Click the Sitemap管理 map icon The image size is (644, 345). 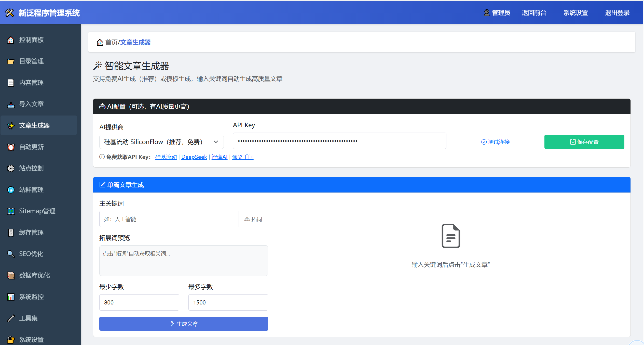coord(11,211)
